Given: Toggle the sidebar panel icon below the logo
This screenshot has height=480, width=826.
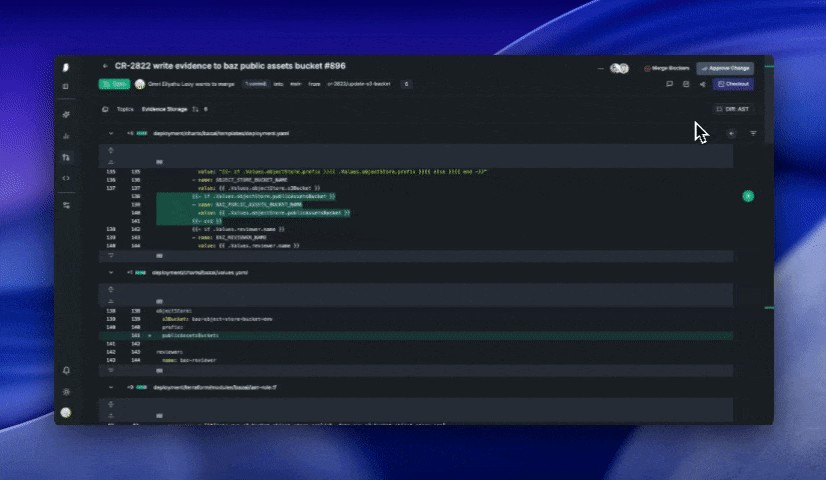Looking at the screenshot, I should [x=66, y=87].
